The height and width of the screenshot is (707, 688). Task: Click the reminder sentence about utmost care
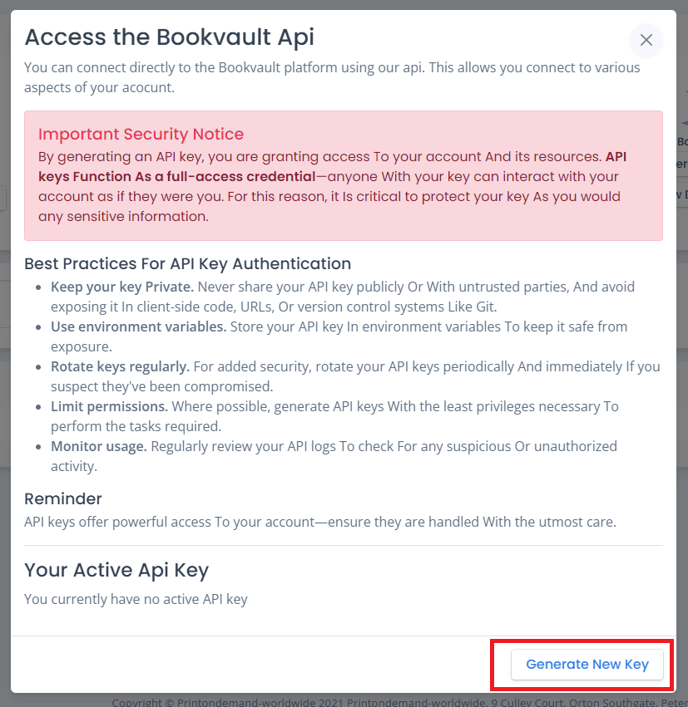coord(320,522)
